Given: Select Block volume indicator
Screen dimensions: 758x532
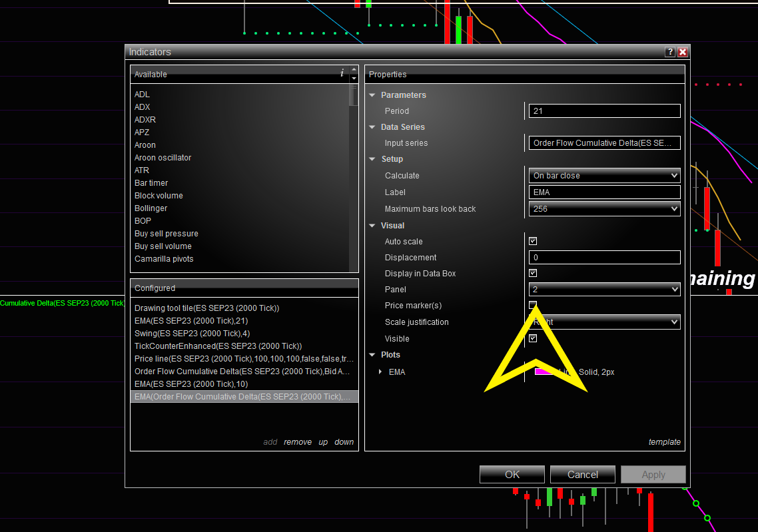Looking at the screenshot, I should click(x=159, y=195).
